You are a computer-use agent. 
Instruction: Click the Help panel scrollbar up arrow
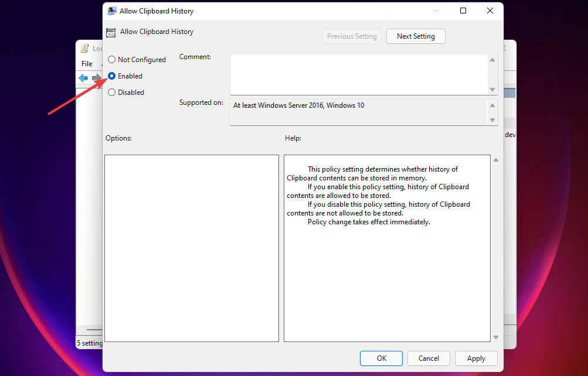(495, 159)
